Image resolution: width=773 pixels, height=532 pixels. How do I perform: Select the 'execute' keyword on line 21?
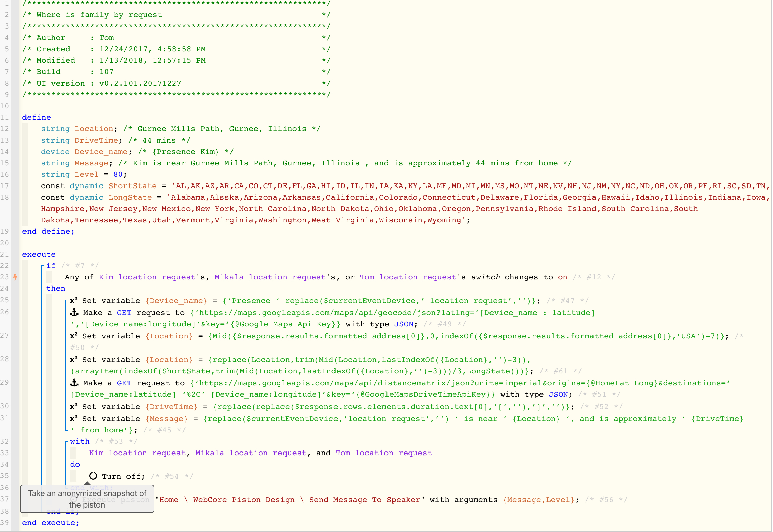39,254
